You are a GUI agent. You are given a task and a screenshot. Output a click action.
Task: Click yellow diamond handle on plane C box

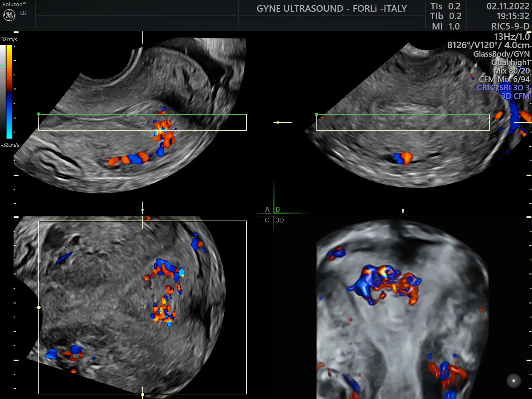point(39,307)
